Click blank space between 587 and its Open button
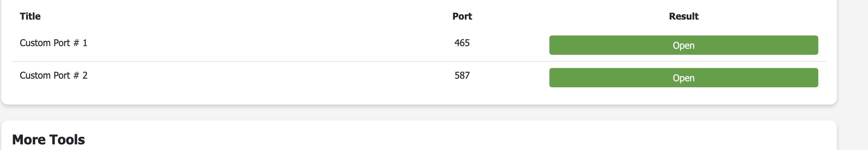 point(509,75)
